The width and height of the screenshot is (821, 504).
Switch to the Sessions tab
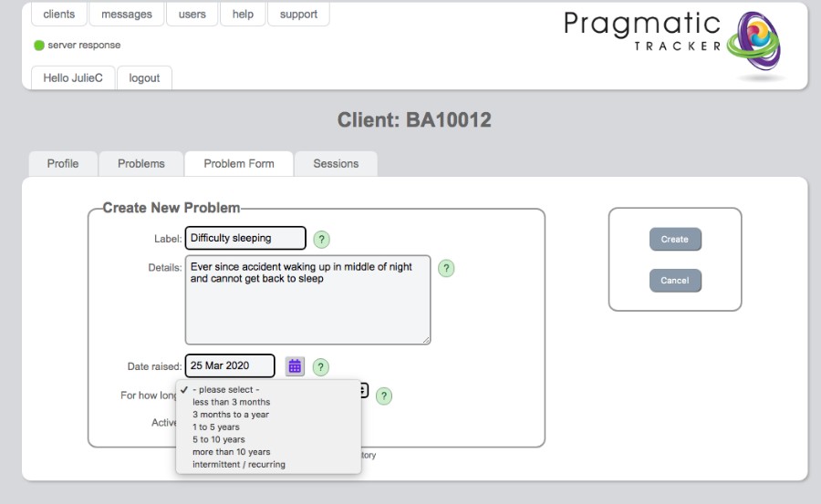[336, 164]
